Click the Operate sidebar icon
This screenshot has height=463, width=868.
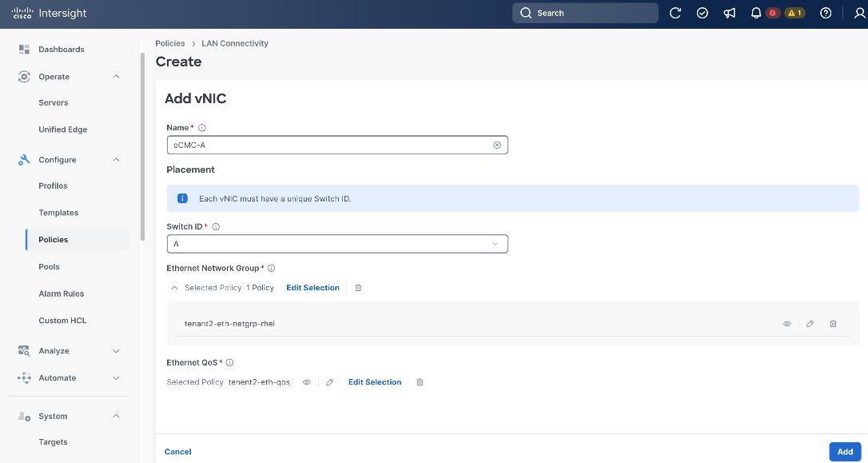24,77
